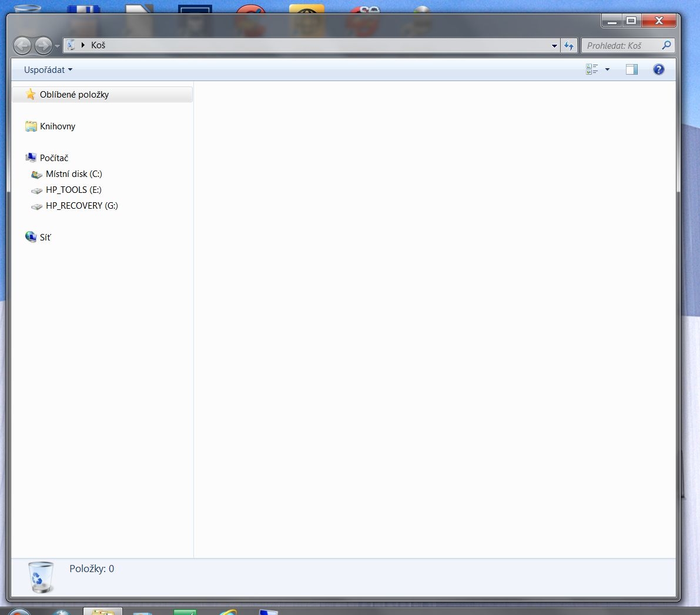Click Síť in the navigation pane
The height and width of the screenshot is (615, 700).
click(45, 238)
